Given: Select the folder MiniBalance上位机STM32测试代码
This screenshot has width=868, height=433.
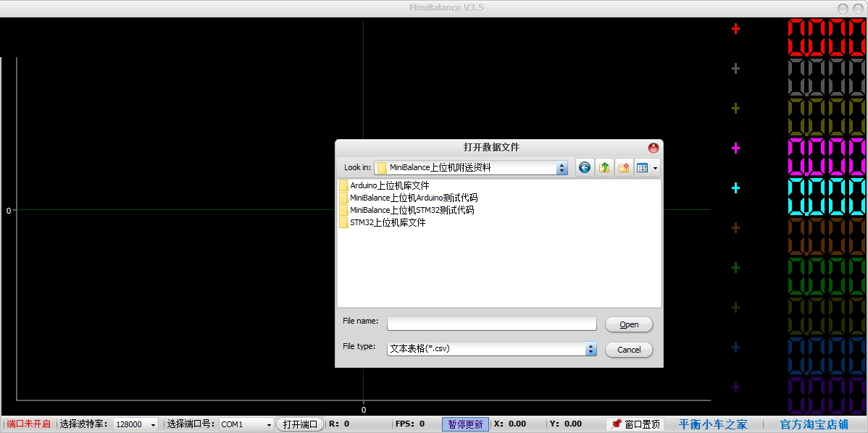Looking at the screenshot, I should [406, 210].
